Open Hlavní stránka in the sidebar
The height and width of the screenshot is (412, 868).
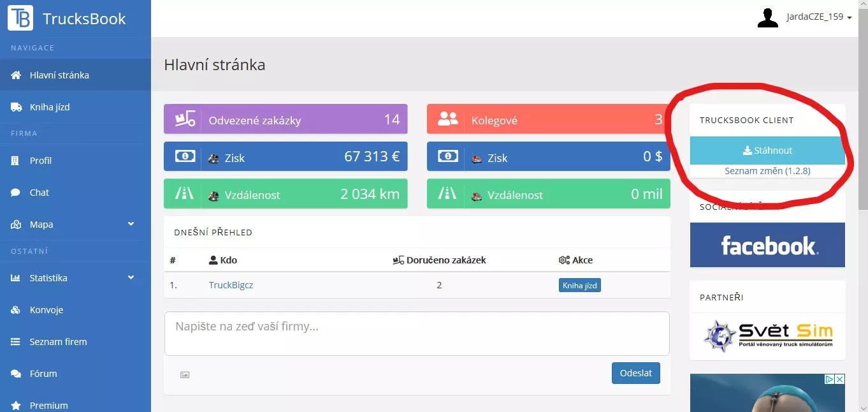click(75, 75)
